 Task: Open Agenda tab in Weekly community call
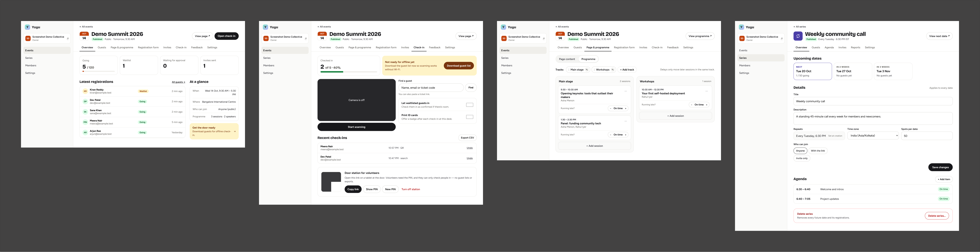[x=829, y=48]
